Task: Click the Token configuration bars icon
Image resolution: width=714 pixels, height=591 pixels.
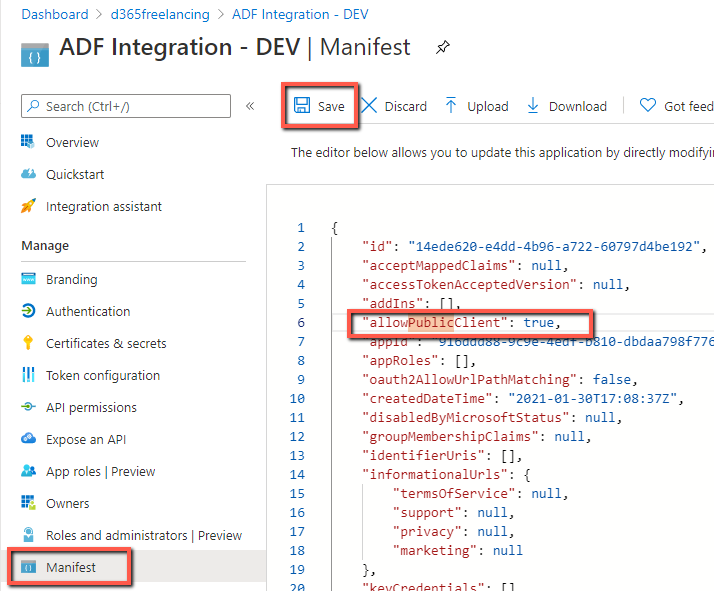Action: (28, 374)
